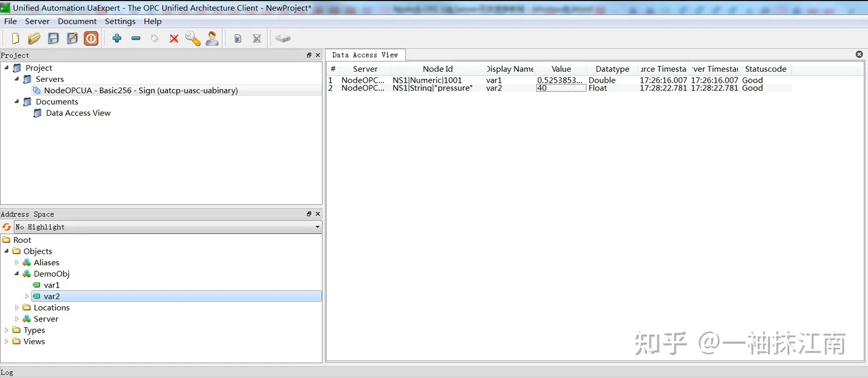Open server properties with the wrench icon
868x378 pixels.
click(x=193, y=39)
